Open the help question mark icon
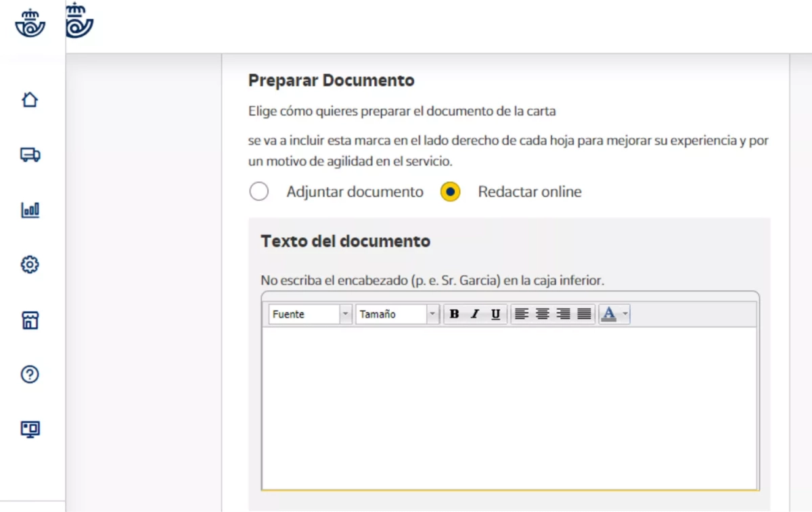Viewport: 812px width, 512px height. (30, 375)
